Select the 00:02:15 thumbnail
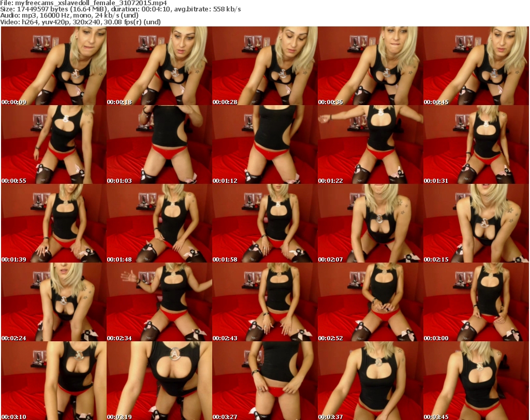 coord(476,224)
